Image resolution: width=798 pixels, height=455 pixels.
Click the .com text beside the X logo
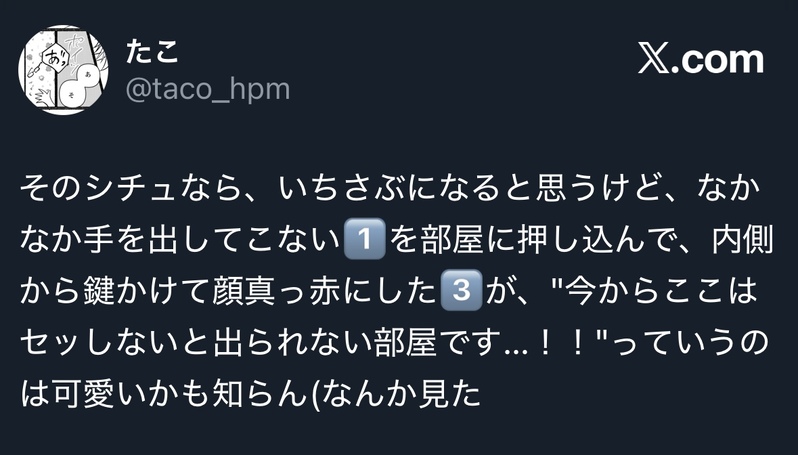(x=717, y=60)
